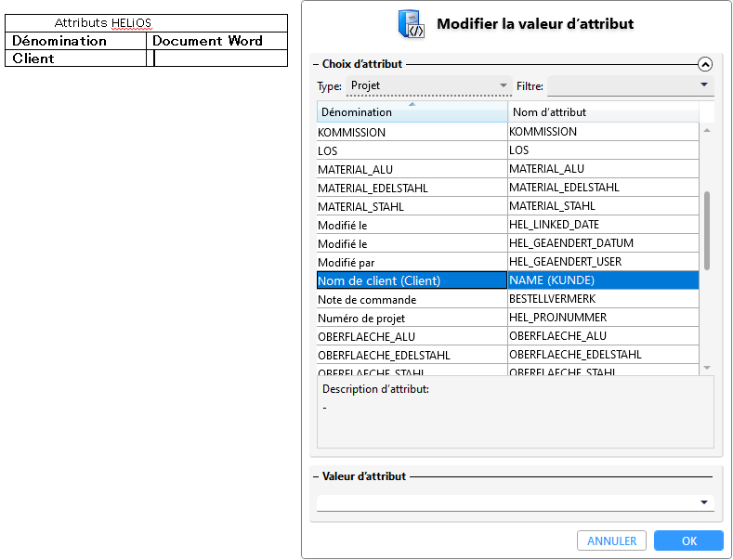This screenshot has height=560, width=733.
Task: Select the KOMMISSION attribute row
Action: [x=507, y=132]
